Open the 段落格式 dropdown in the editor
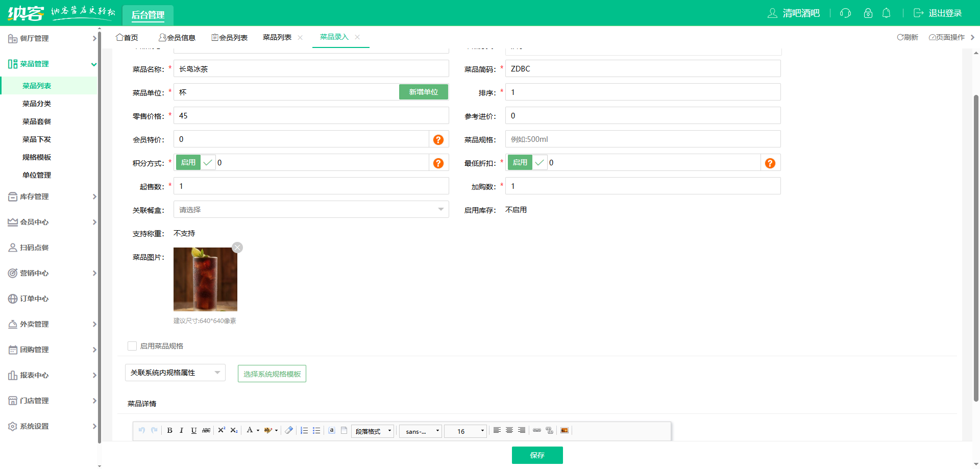This screenshot has height=469, width=980. pyautogui.click(x=373, y=431)
